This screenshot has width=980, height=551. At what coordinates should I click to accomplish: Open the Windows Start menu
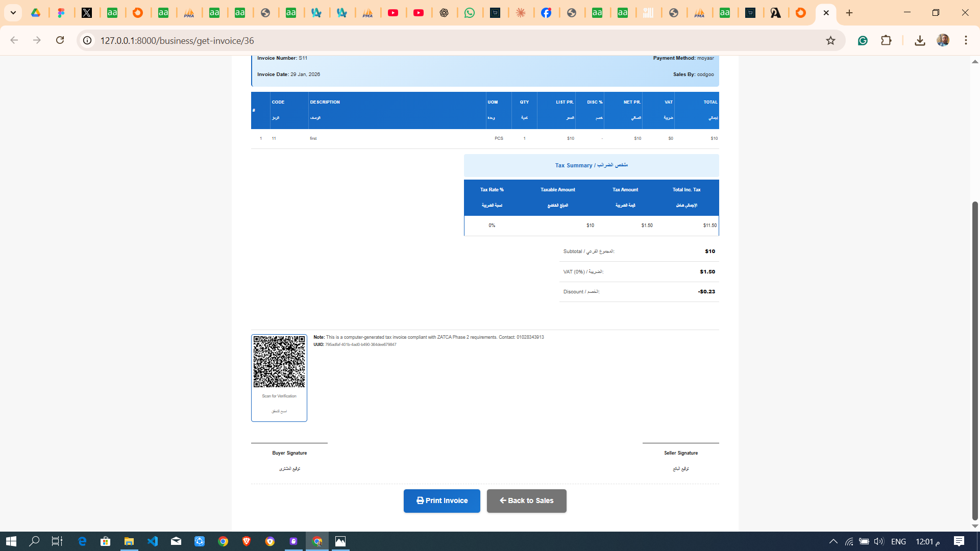pyautogui.click(x=11, y=541)
